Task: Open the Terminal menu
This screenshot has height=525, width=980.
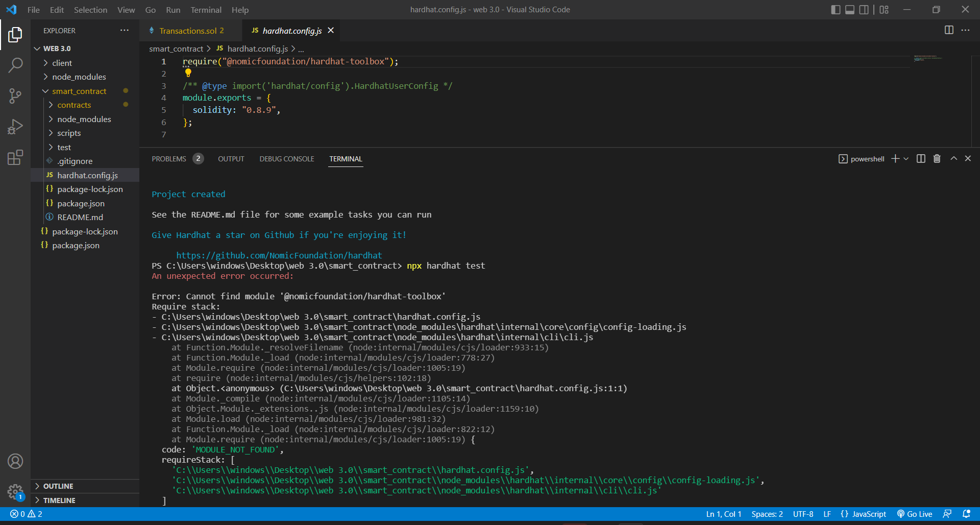Action: [206, 10]
